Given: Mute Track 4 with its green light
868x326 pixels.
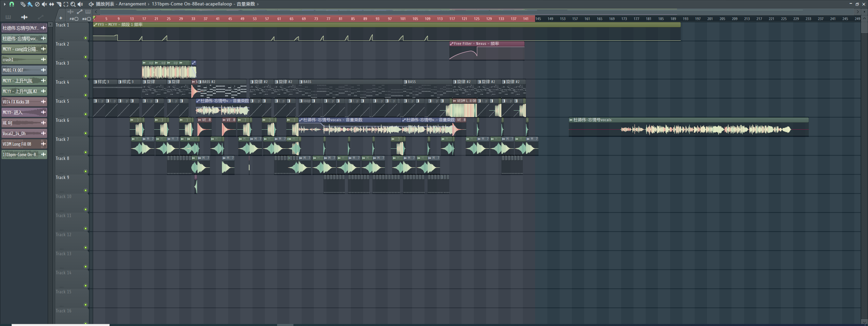Looking at the screenshot, I should click(85, 95).
